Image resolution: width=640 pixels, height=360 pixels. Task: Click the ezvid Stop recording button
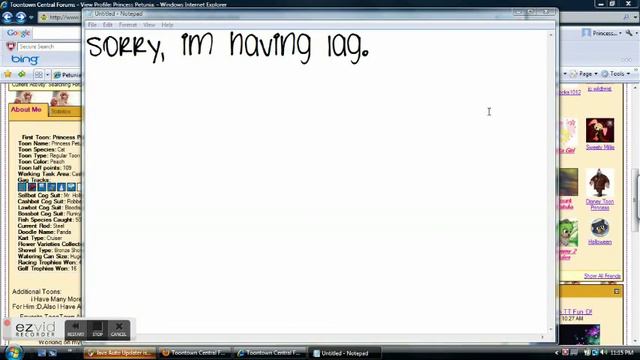click(x=98, y=329)
